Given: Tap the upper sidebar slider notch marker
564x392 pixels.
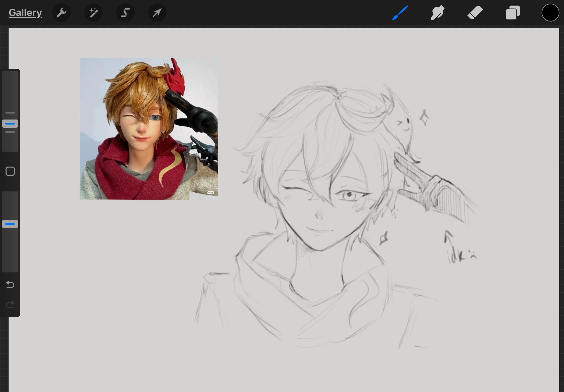Looking at the screenshot, I should (x=10, y=113).
